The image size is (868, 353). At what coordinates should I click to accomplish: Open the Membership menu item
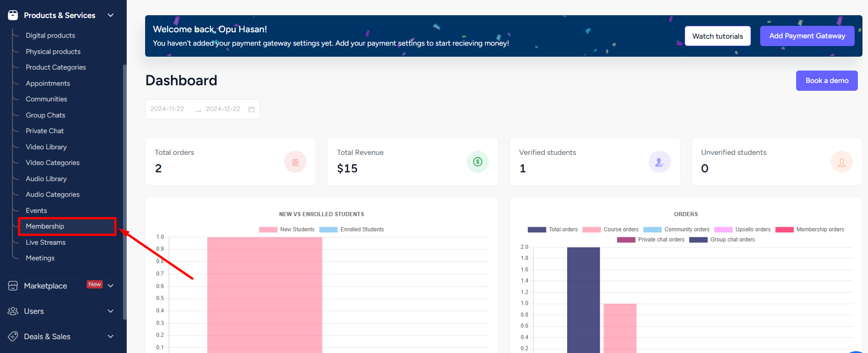(45, 226)
